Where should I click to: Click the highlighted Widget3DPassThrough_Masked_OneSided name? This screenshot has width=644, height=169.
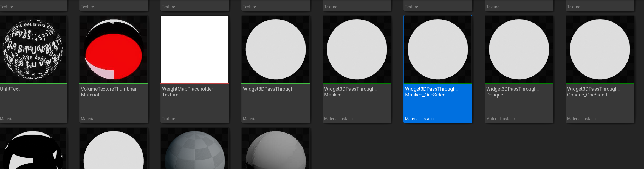click(x=431, y=92)
